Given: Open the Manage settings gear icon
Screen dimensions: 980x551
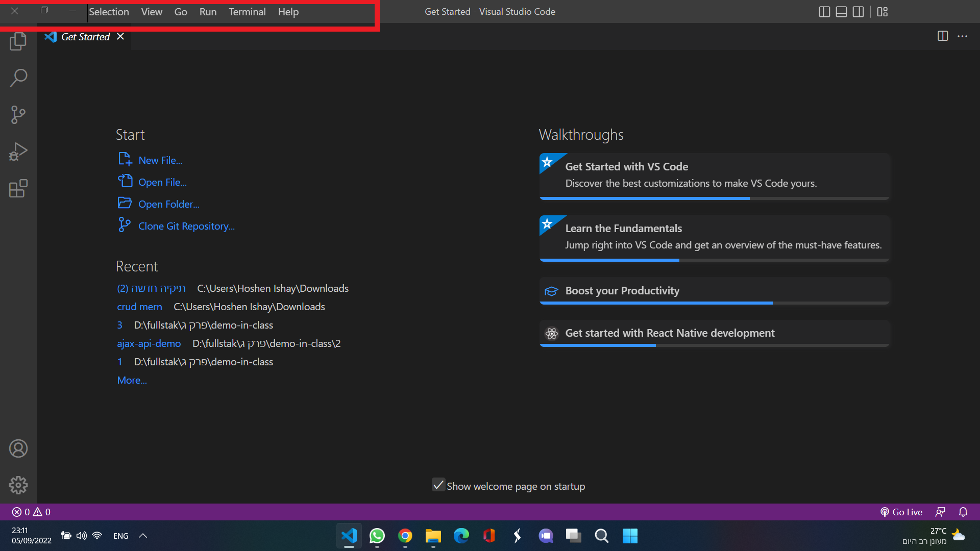Looking at the screenshot, I should [18, 485].
